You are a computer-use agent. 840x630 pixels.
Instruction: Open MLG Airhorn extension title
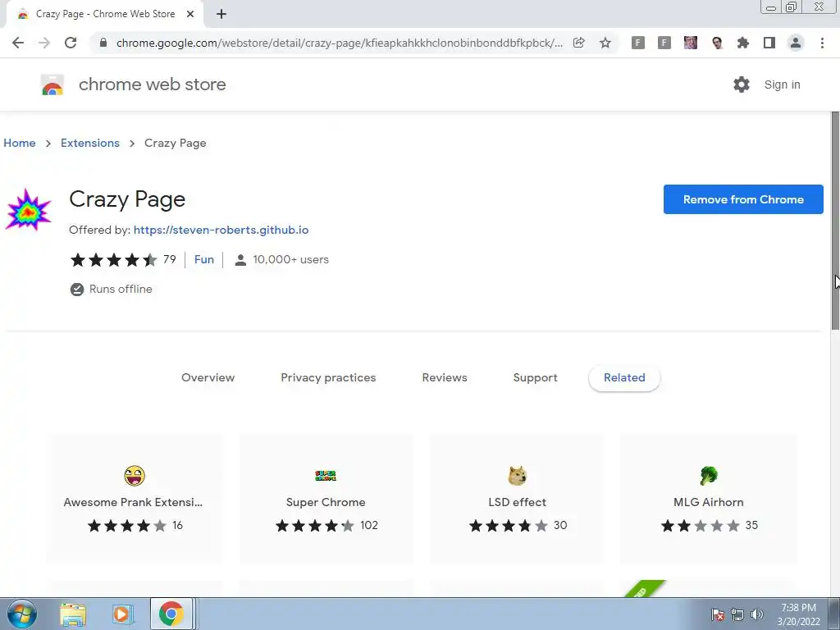pos(708,502)
